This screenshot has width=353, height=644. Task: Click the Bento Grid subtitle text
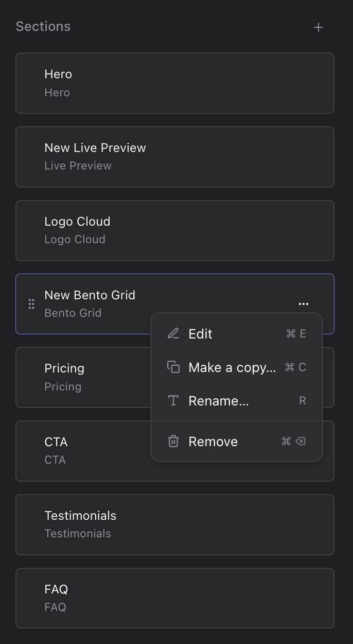click(73, 313)
